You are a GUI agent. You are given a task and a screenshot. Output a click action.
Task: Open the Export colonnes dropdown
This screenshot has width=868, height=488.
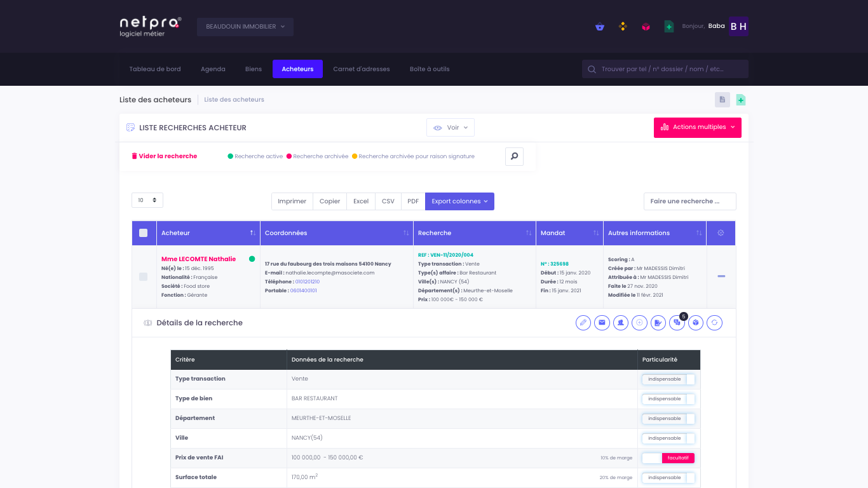(x=459, y=201)
